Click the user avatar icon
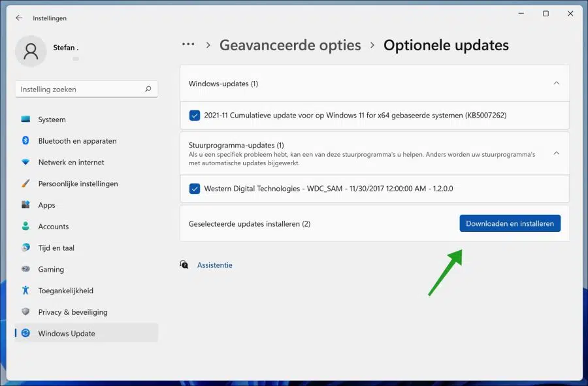The image size is (588, 386). tap(31, 51)
